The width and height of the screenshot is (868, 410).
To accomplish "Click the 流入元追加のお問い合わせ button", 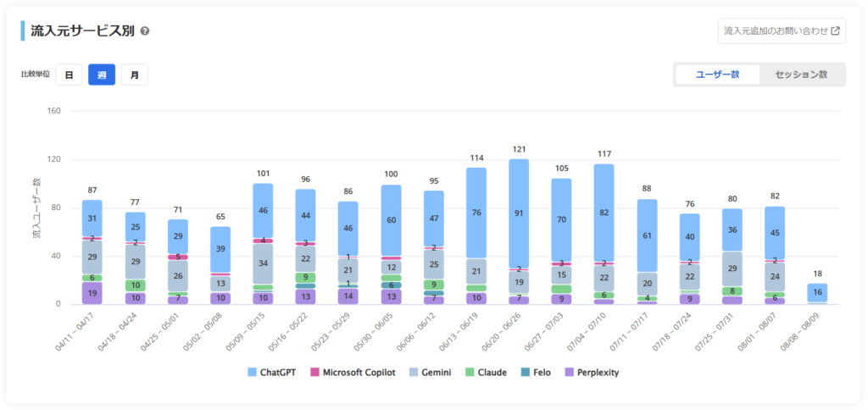I will click(782, 31).
